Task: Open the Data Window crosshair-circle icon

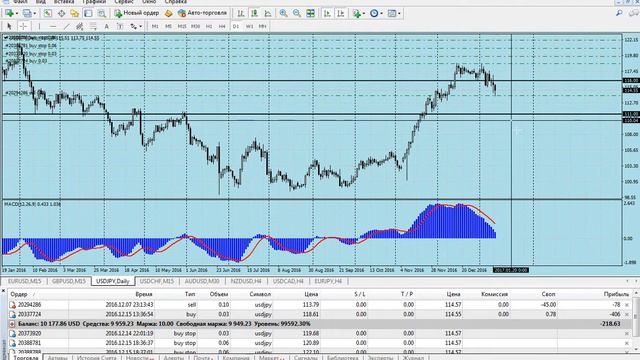Action: pos(61,13)
